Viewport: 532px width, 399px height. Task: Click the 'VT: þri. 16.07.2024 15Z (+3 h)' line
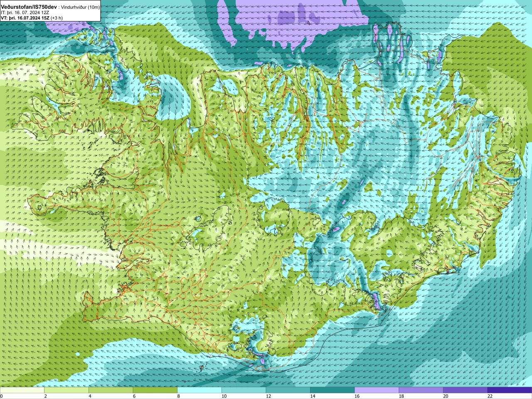(x=32, y=18)
